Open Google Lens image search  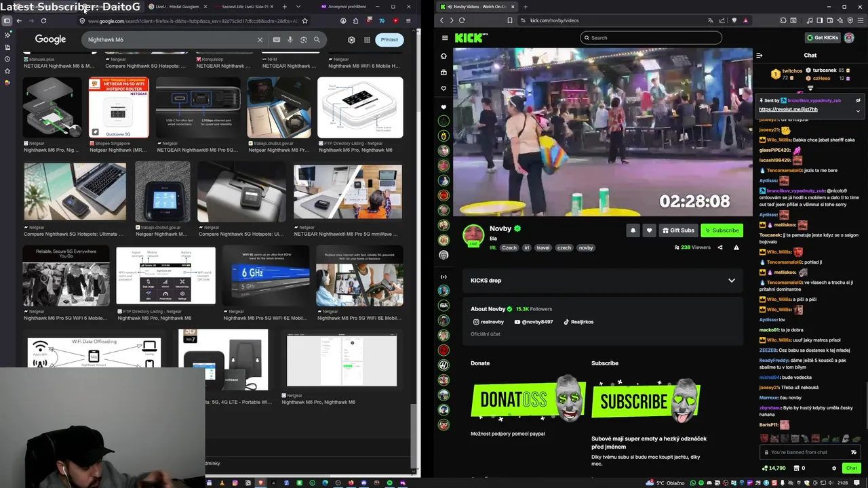304,40
